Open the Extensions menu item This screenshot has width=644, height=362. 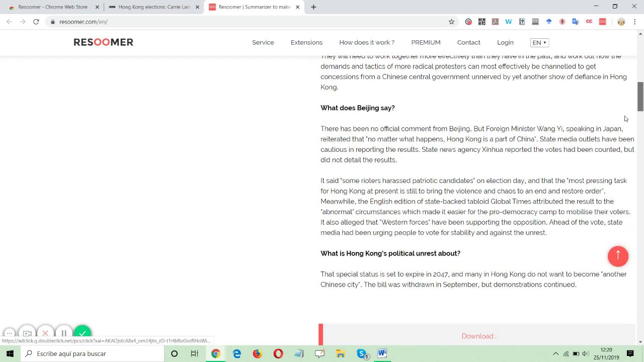306,43
